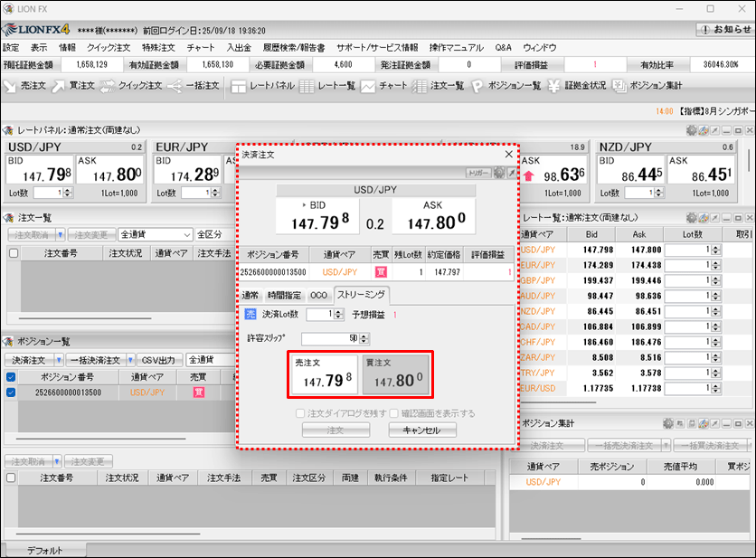The image size is (756, 558).
Task: Switch to the OCO tab
Action: point(318,296)
